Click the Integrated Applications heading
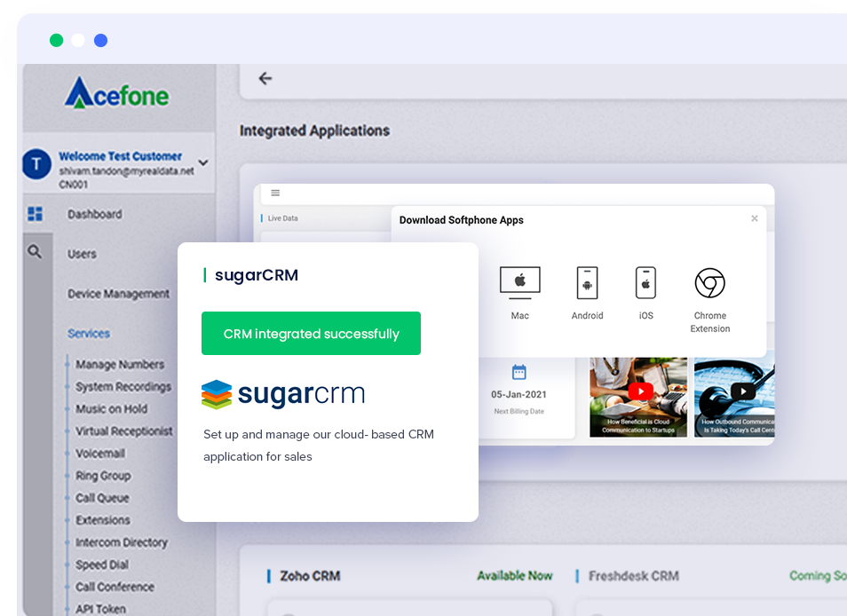The height and width of the screenshot is (616, 847). [x=314, y=130]
